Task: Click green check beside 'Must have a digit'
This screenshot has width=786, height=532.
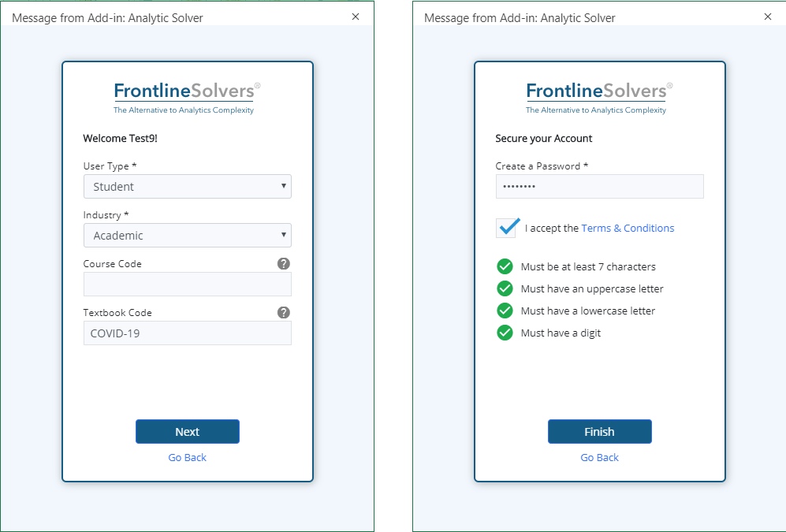Action: coord(505,333)
